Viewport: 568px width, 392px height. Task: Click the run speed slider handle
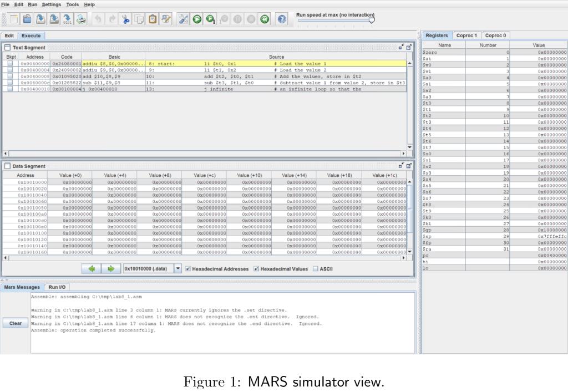click(x=371, y=20)
